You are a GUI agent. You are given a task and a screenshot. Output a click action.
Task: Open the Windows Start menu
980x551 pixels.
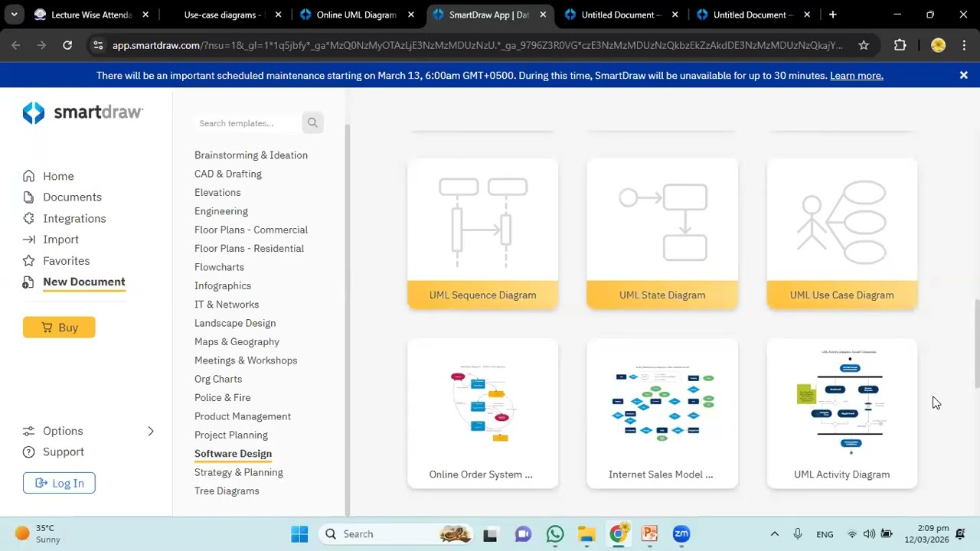coord(299,533)
